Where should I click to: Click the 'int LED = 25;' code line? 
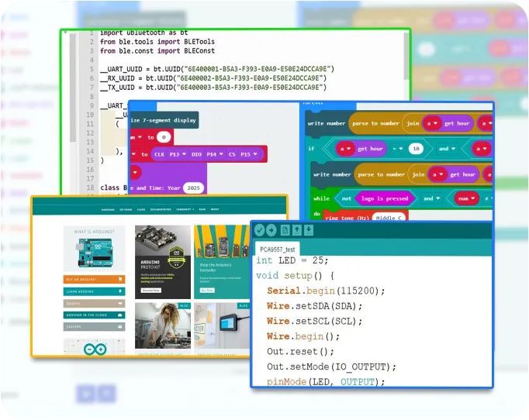[x=292, y=260]
